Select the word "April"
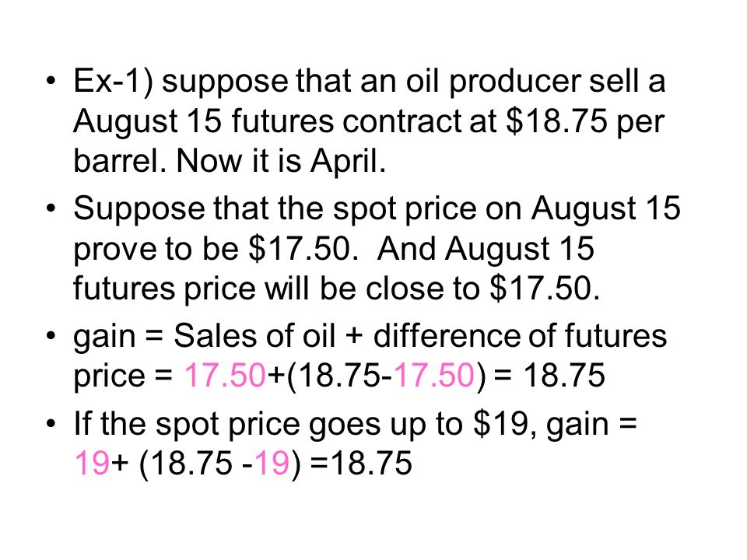 tap(344, 163)
